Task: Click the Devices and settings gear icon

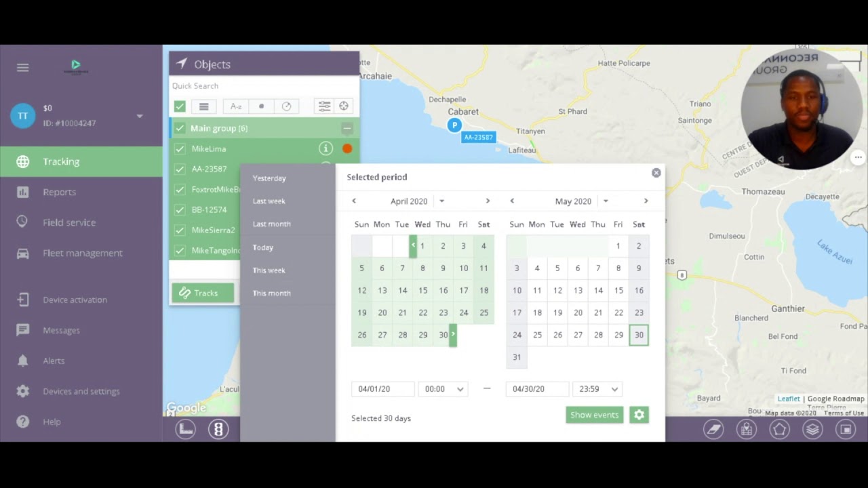Action: tap(22, 391)
